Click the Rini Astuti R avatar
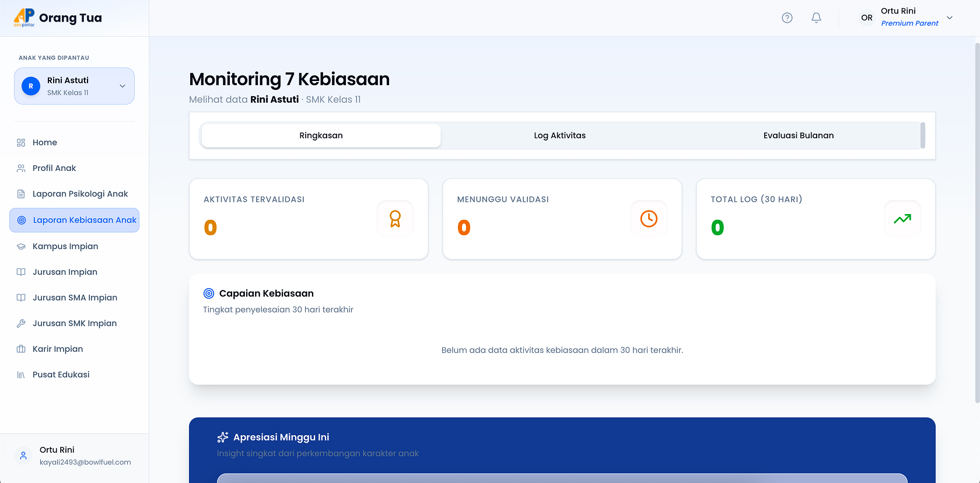 click(x=31, y=86)
